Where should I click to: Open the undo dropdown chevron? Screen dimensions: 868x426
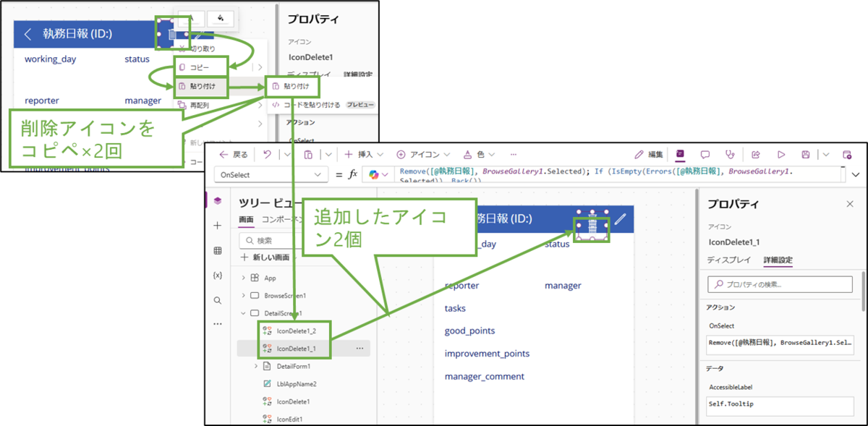286,154
